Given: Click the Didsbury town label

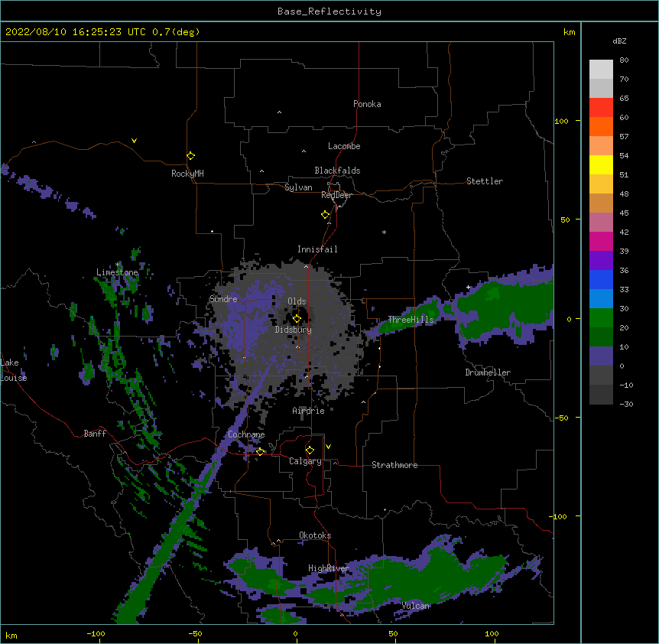Looking at the screenshot, I should 294,330.
